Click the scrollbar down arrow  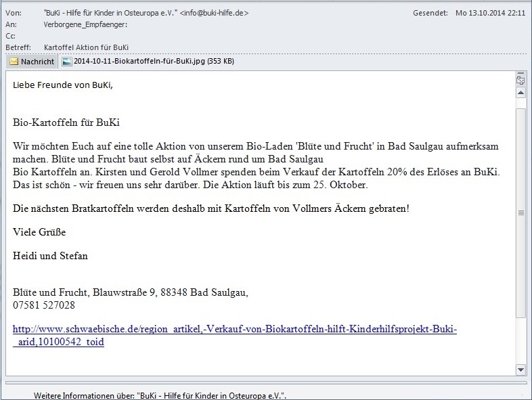tap(520, 370)
